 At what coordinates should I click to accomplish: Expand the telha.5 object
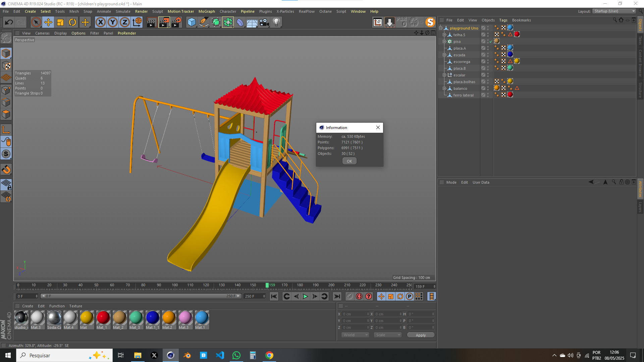(444, 35)
